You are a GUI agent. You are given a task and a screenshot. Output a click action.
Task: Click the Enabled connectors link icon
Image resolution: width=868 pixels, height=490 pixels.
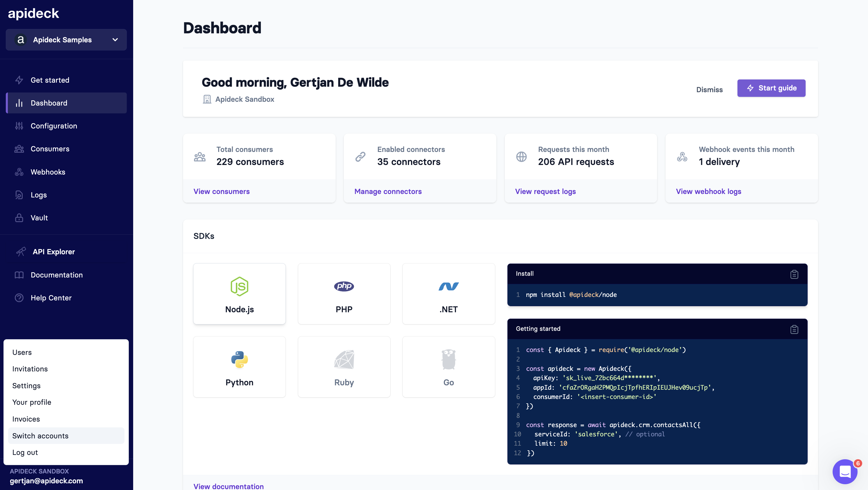pyautogui.click(x=361, y=157)
